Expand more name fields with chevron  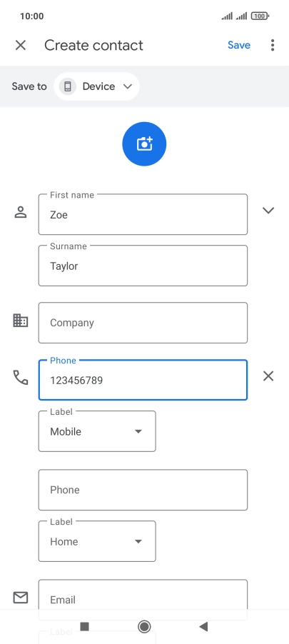(268, 211)
